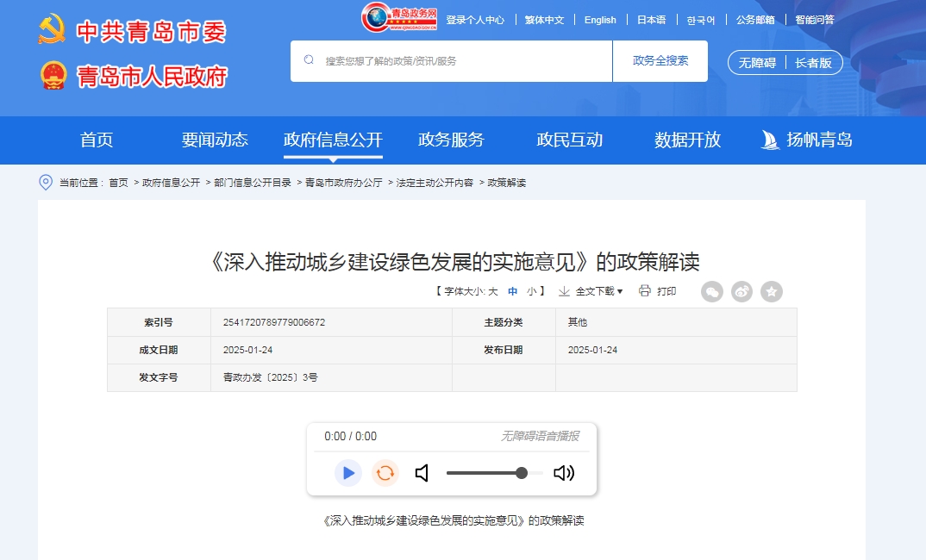
Task: Share the article via the Weibo icon
Action: pos(741,292)
